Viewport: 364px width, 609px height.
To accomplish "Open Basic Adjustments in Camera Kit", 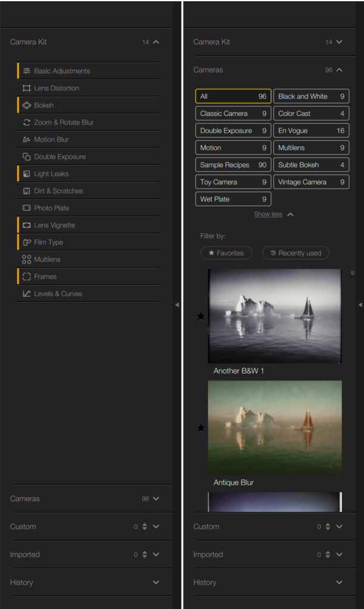I will tap(88, 71).
